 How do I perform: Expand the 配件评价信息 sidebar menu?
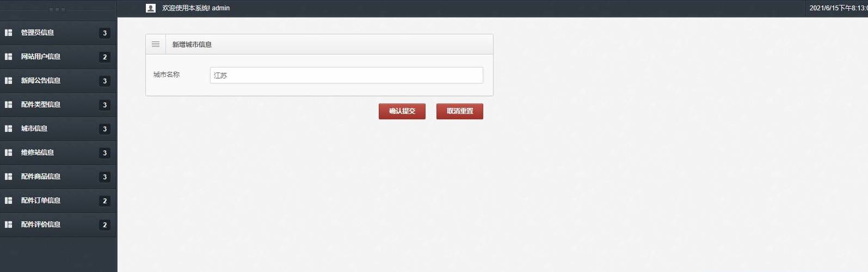pyautogui.click(x=58, y=225)
